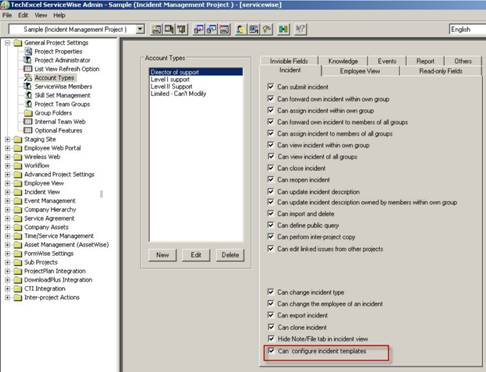Click the Service Agreement folder icon

click(x=18, y=218)
